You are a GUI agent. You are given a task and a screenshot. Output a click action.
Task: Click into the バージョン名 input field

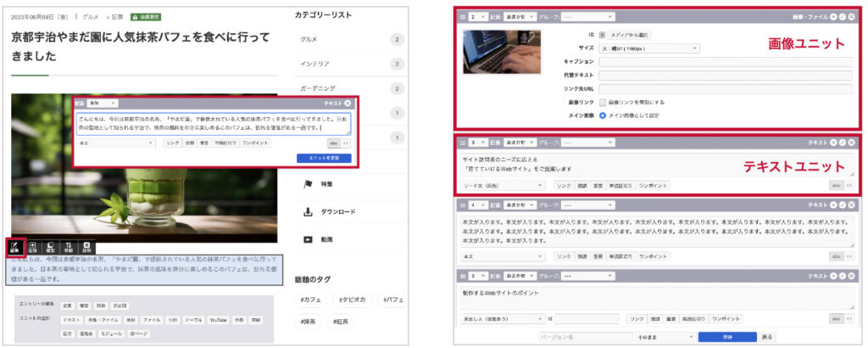click(586, 336)
